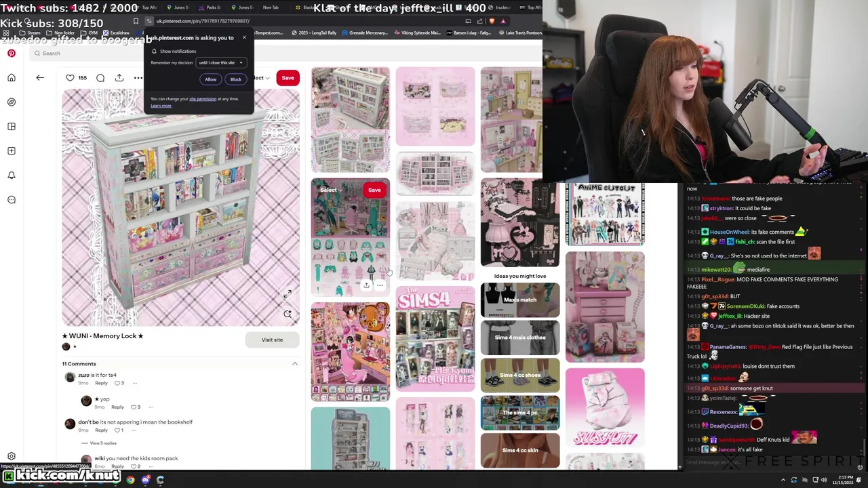Run visual search lens on the pin image

point(288,314)
